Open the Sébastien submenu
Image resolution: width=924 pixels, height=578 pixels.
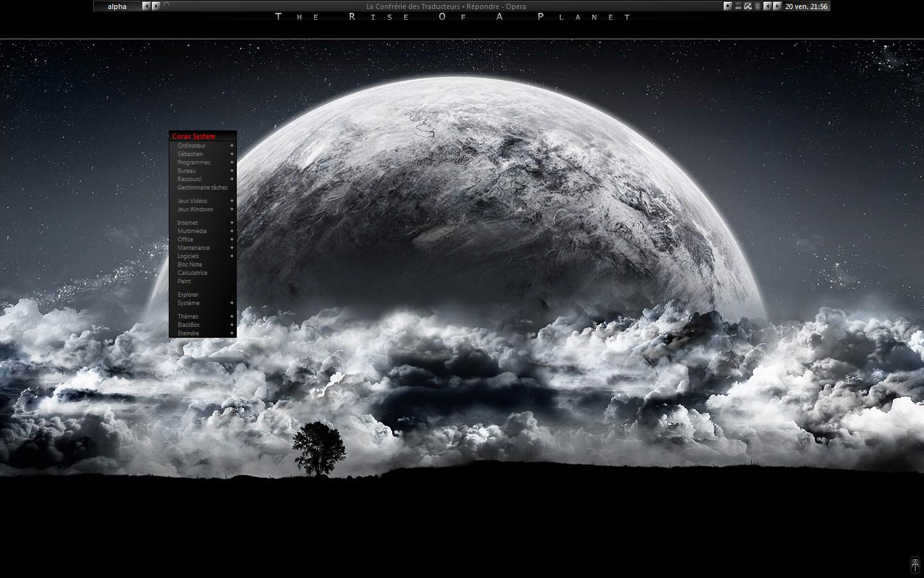tap(203, 154)
